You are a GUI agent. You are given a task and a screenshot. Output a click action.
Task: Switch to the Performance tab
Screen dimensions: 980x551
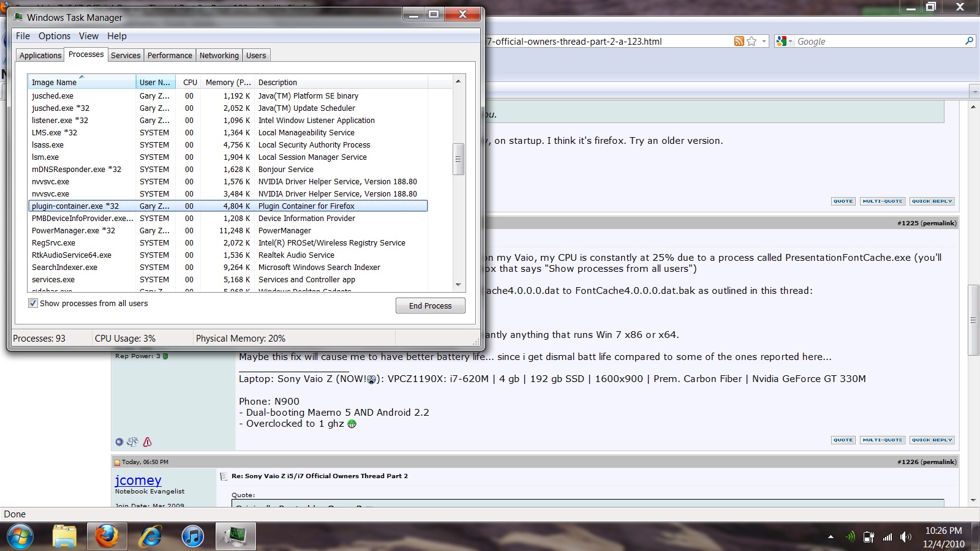(x=170, y=55)
